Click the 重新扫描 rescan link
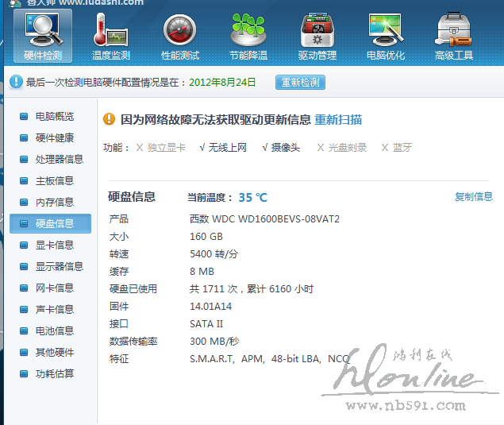Image resolution: width=504 pixels, height=425 pixels. point(338,120)
